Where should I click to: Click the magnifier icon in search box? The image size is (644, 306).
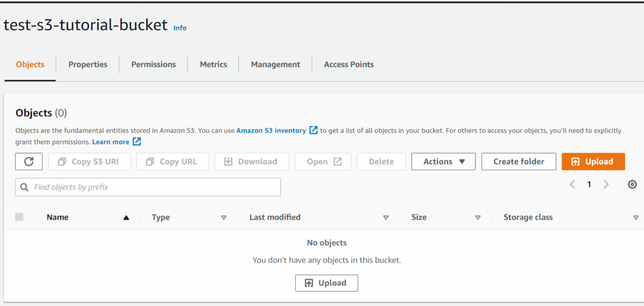(24, 187)
